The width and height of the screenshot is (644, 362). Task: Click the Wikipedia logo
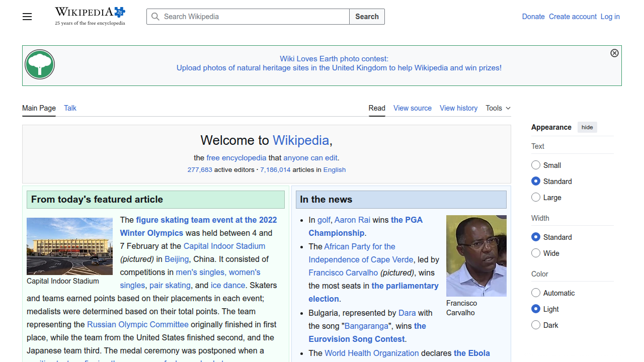[x=90, y=16]
